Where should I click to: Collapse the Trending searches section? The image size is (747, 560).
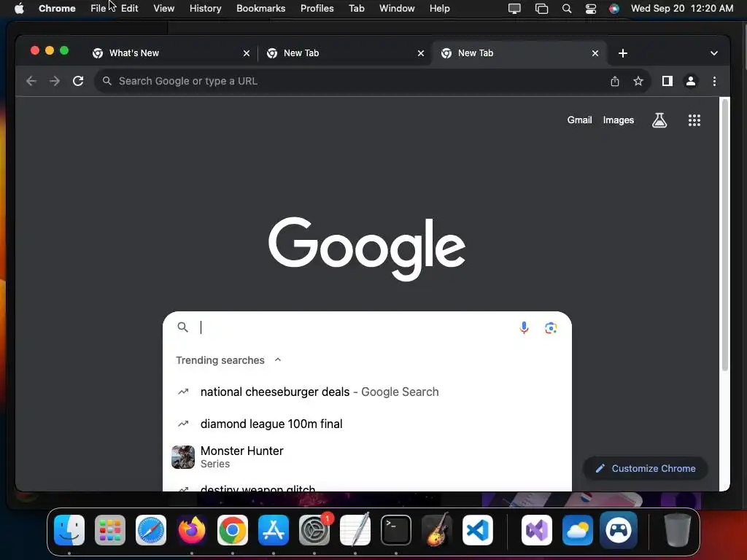tap(278, 360)
